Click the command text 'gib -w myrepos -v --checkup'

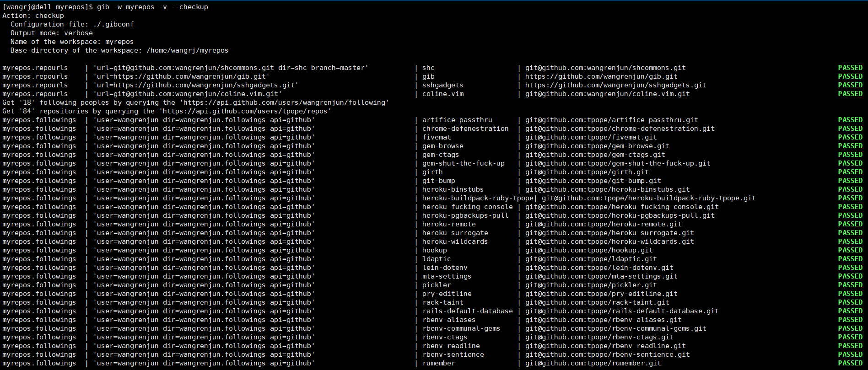pyautogui.click(x=152, y=7)
